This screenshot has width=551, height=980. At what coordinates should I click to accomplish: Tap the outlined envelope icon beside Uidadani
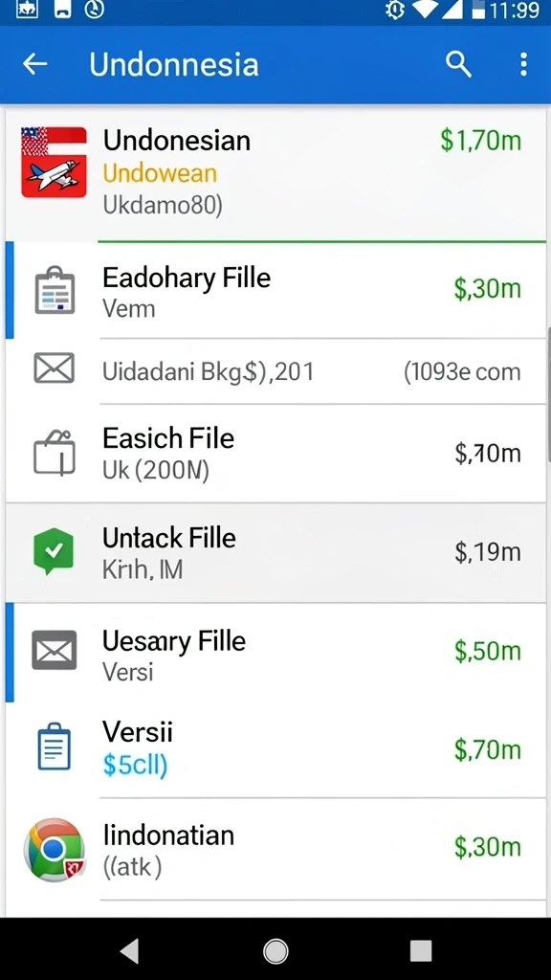pyautogui.click(x=54, y=368)
